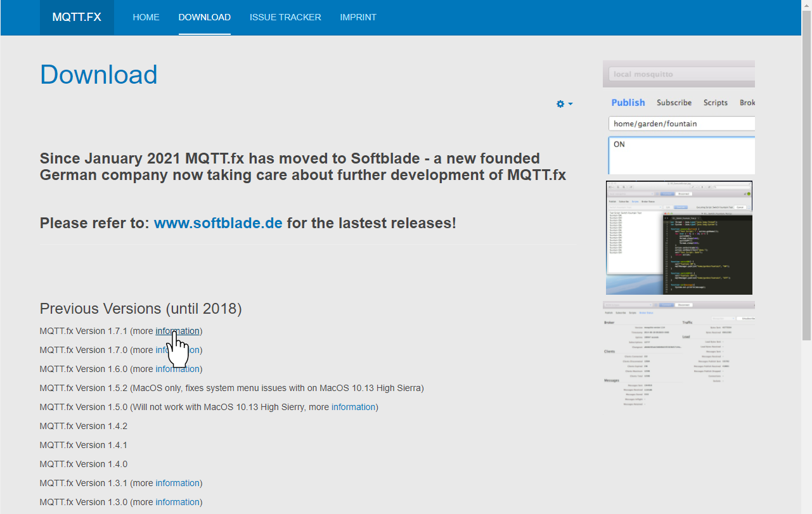Go to the HOME menu item
812x514 pixels.
pyautogui.click(x=146, y=18)
